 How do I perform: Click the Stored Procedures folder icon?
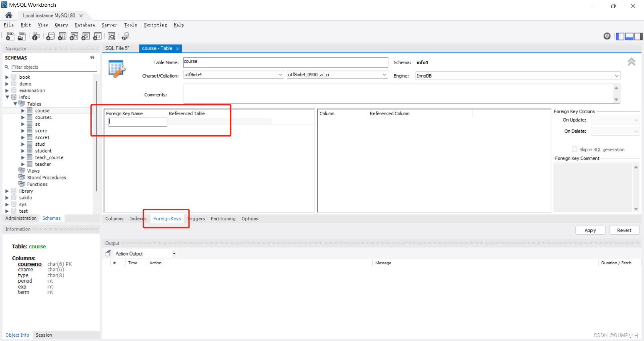point(22,177)
